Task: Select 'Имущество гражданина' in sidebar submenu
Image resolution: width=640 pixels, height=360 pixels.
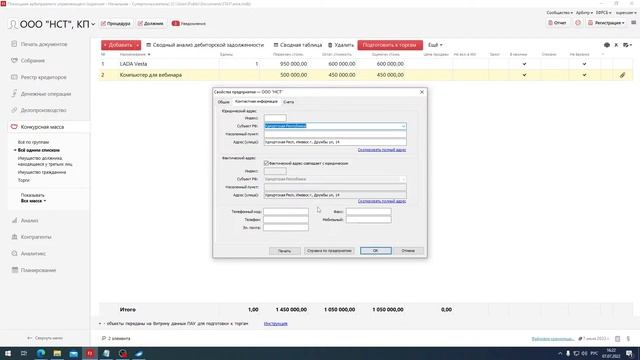Action: (x=42, y=172)
